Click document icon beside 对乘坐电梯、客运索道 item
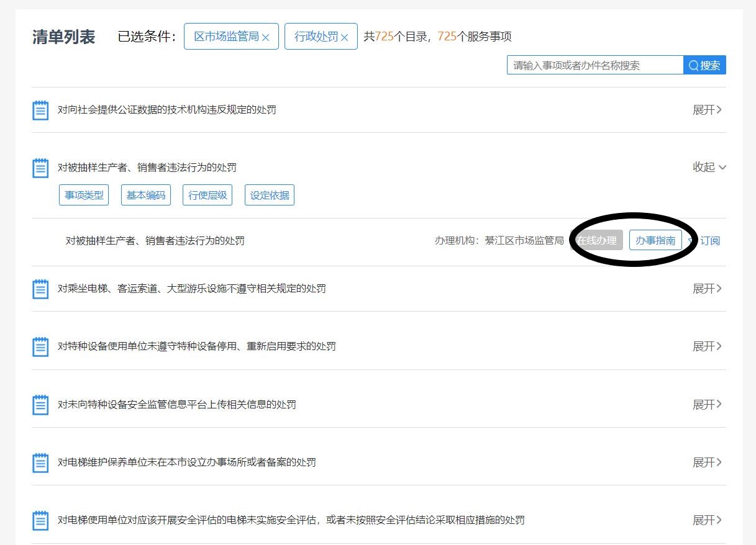This screenshot has width=756, height=545. click(40, 289)
